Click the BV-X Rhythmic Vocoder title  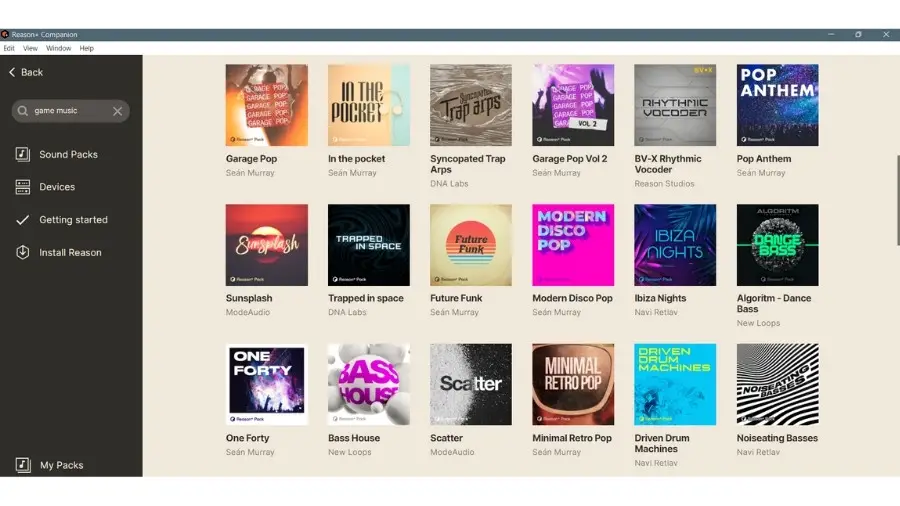[x=668, y=164]
